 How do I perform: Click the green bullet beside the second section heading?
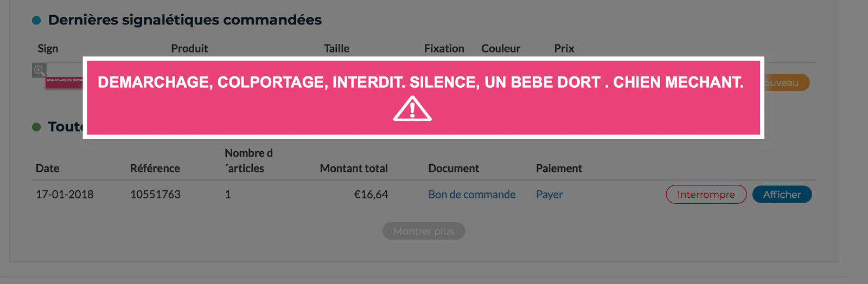36,127
